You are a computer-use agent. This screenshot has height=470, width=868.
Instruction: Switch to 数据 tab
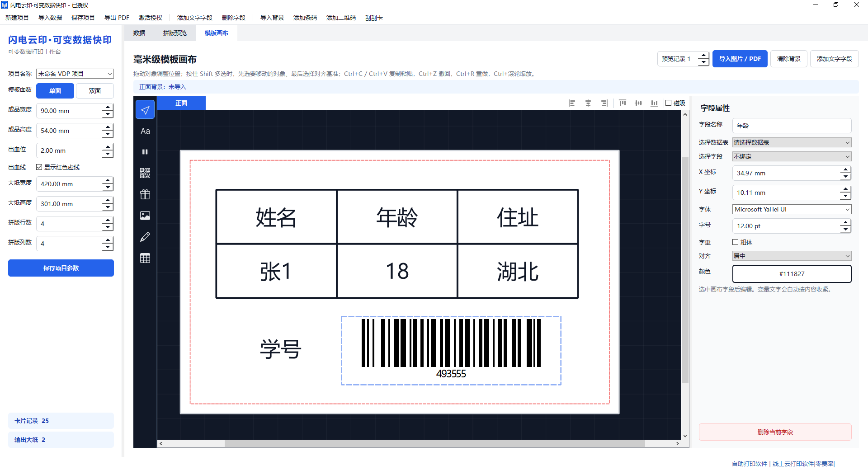tap(139, 33)
